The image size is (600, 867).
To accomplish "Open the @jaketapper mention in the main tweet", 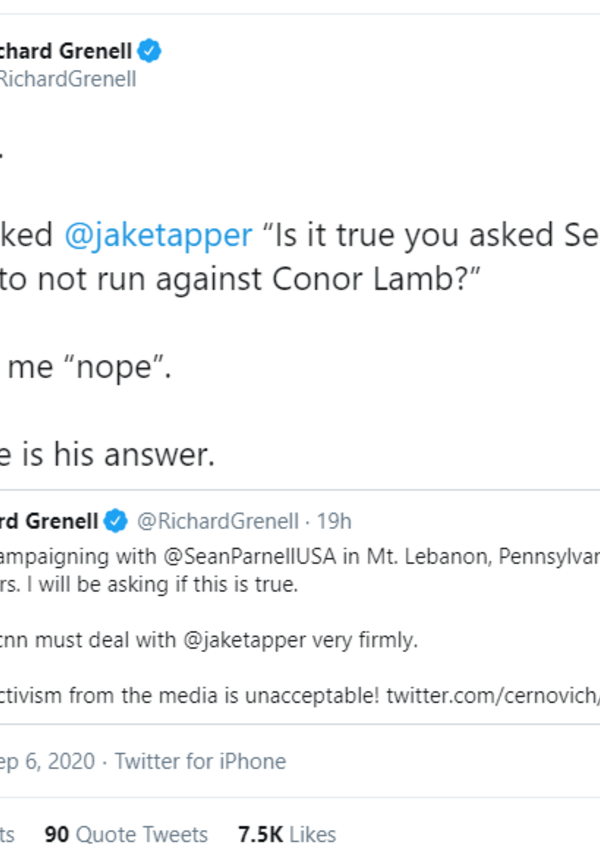I will pyautogui.click(x=158, y=235).
